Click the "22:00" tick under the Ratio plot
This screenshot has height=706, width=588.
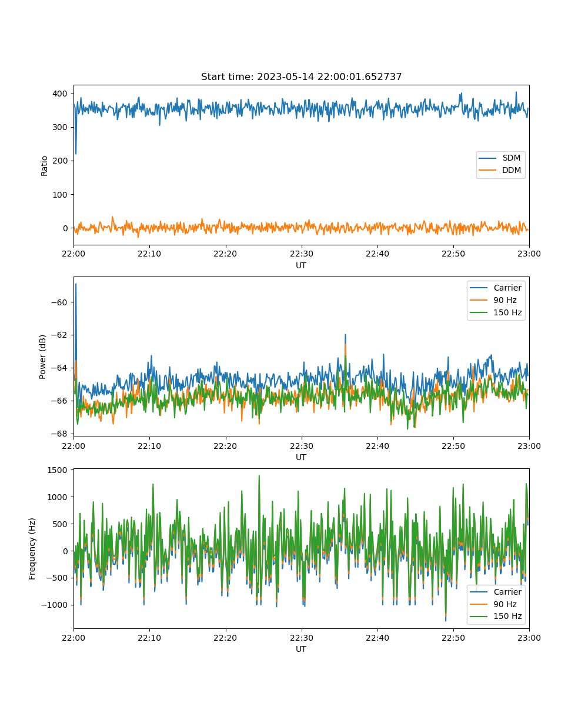(x=73, y=254)
